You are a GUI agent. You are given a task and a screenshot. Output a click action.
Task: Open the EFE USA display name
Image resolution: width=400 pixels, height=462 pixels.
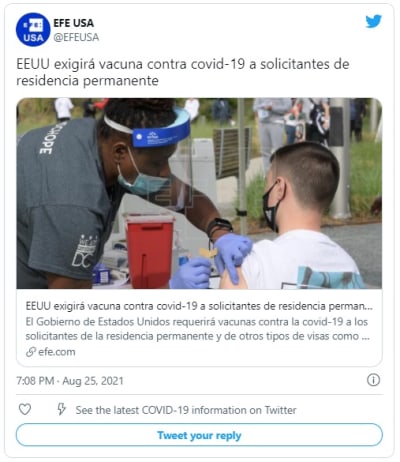click(74, 23)
